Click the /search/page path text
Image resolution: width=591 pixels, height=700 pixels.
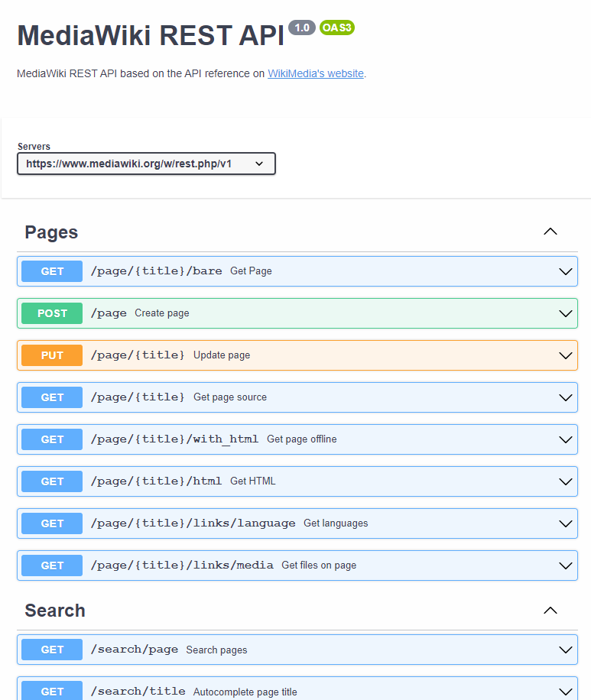135,649
